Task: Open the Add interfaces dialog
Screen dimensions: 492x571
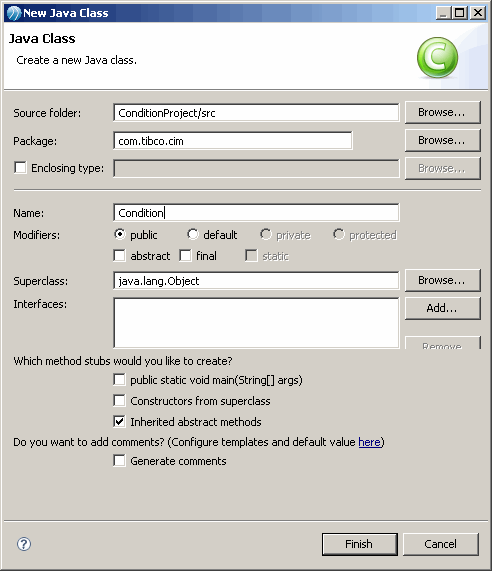Action: (442, 308)
